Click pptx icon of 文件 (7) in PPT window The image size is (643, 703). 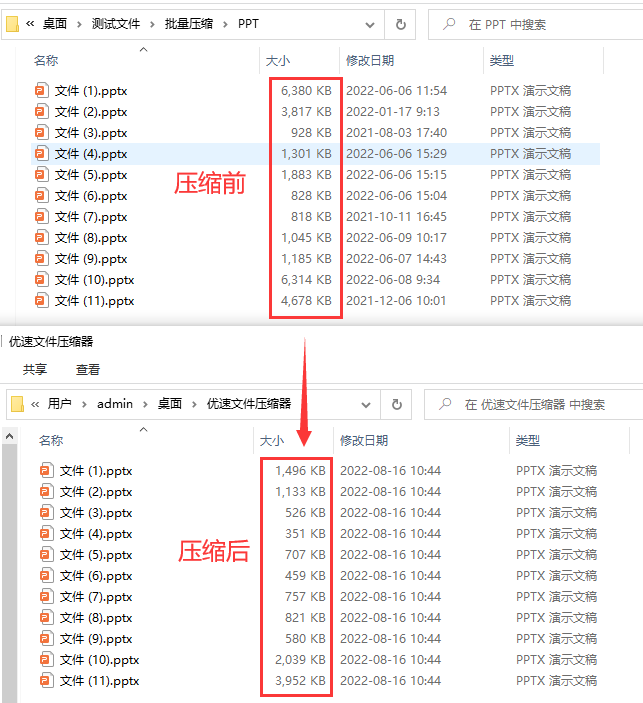coord(41,217)
